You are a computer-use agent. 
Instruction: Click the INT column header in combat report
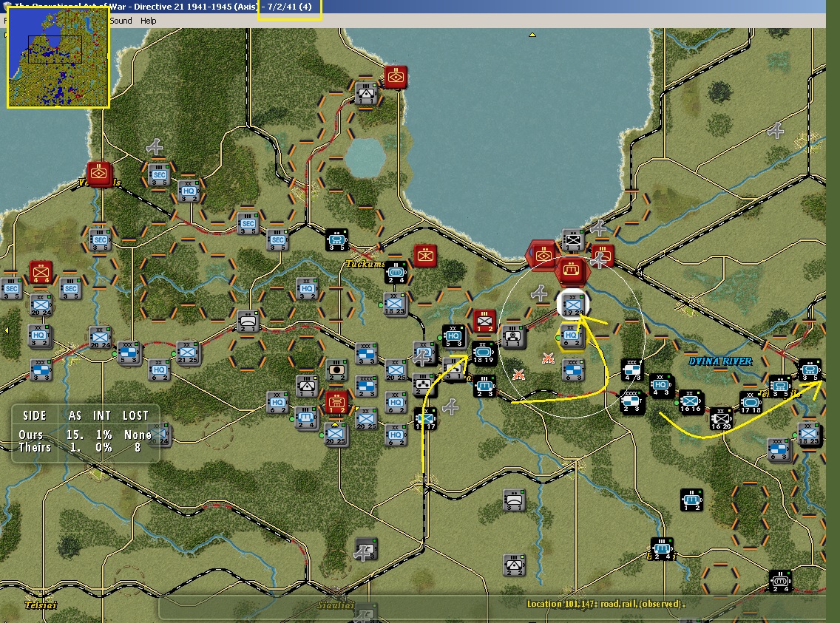pos(102,416)
